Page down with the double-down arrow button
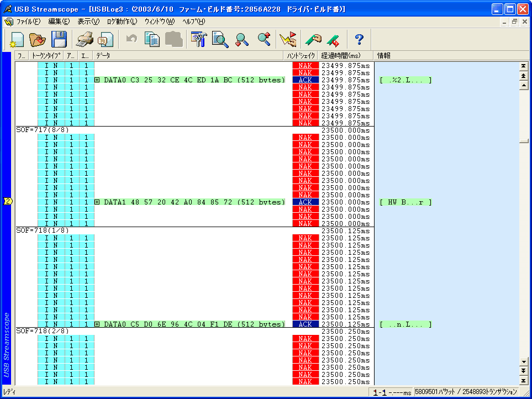 click(524, 371)
